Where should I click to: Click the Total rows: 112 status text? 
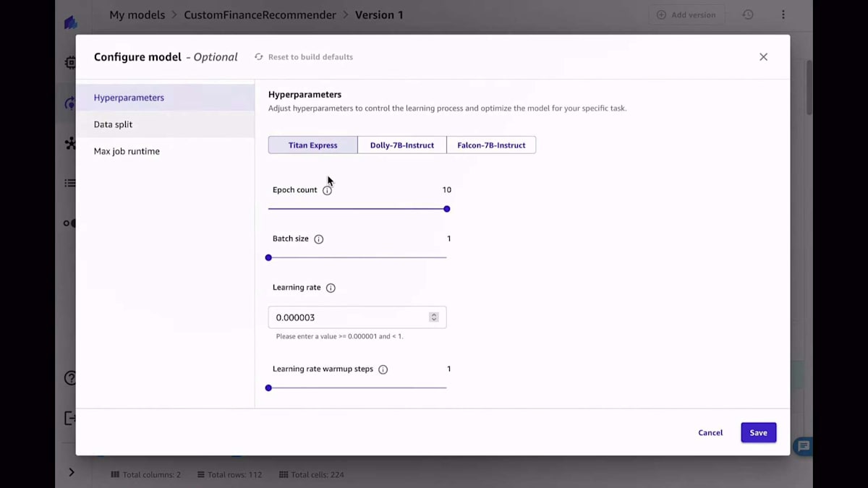coord(230,475)
